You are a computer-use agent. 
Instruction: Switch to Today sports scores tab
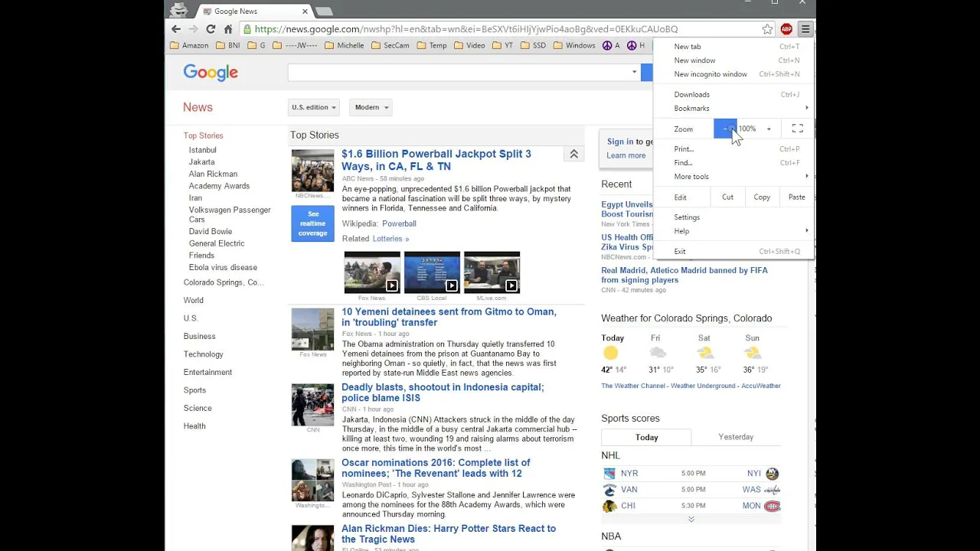click(x=646, y=438)
